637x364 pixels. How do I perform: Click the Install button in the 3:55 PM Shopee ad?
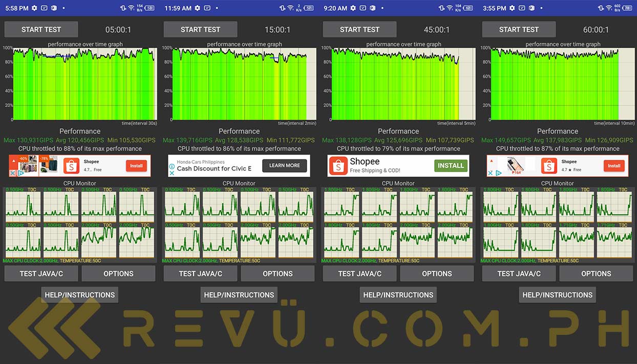614,166
